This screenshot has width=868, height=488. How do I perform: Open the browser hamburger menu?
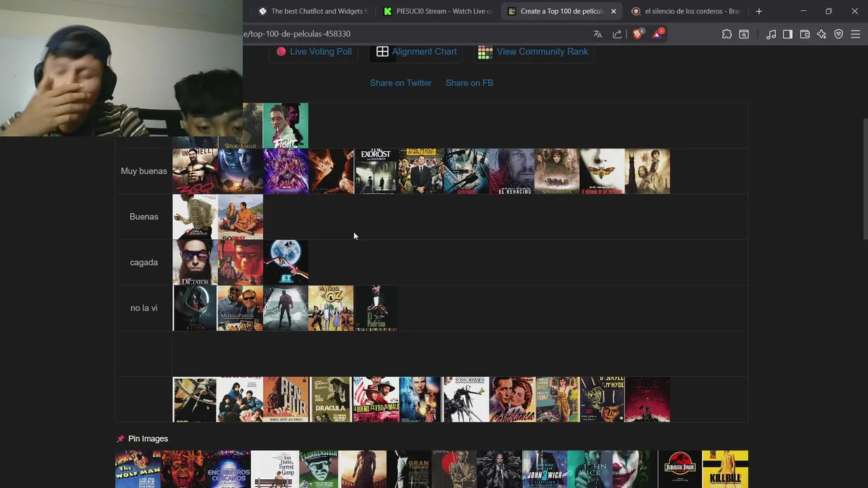point(855,34)
